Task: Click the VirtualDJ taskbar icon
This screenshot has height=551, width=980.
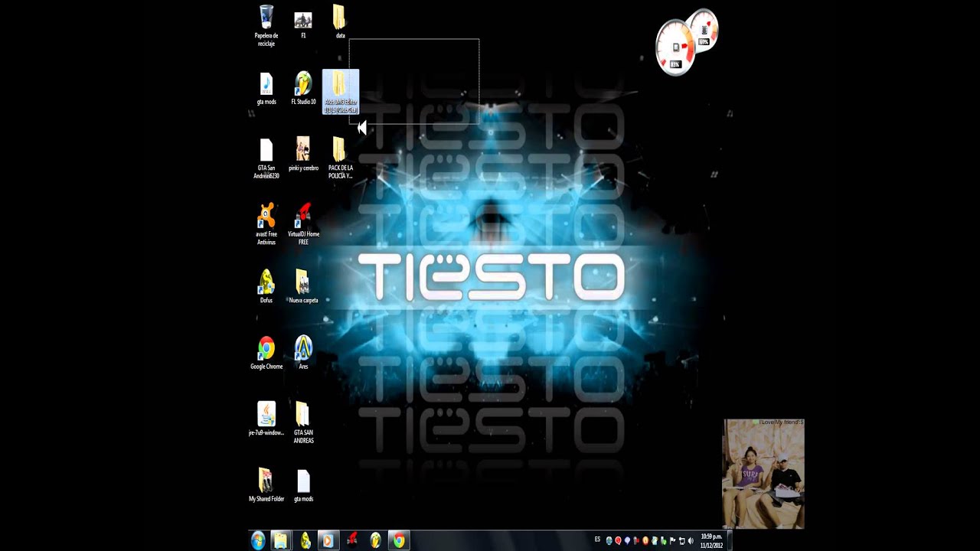Action: tap(352, 540)
